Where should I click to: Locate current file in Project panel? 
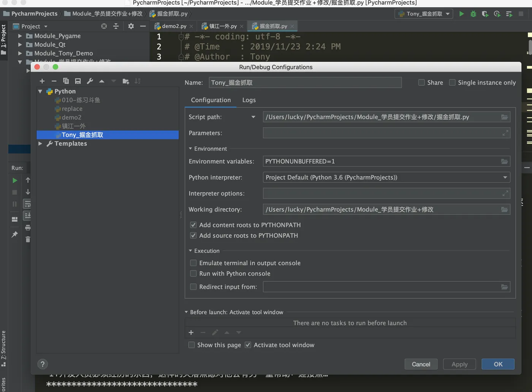[x=104, y=26]
